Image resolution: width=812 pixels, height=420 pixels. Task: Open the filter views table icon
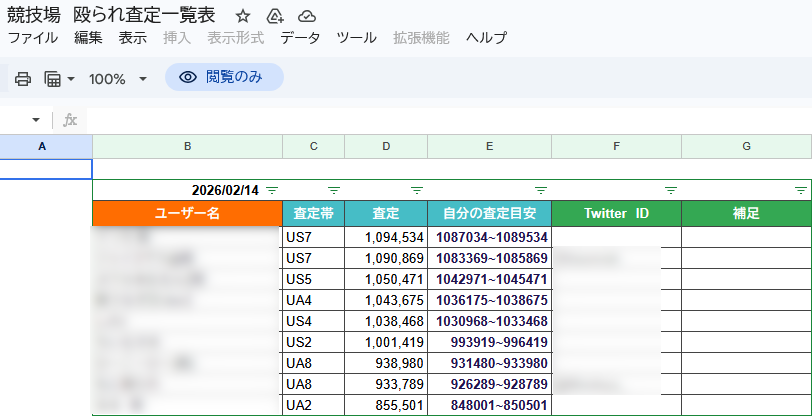(53, 78)
